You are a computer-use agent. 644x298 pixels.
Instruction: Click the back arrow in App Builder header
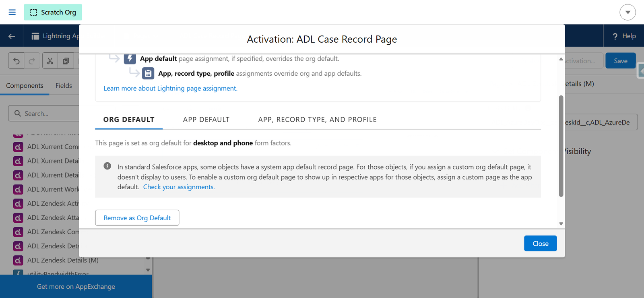(12, 36)
